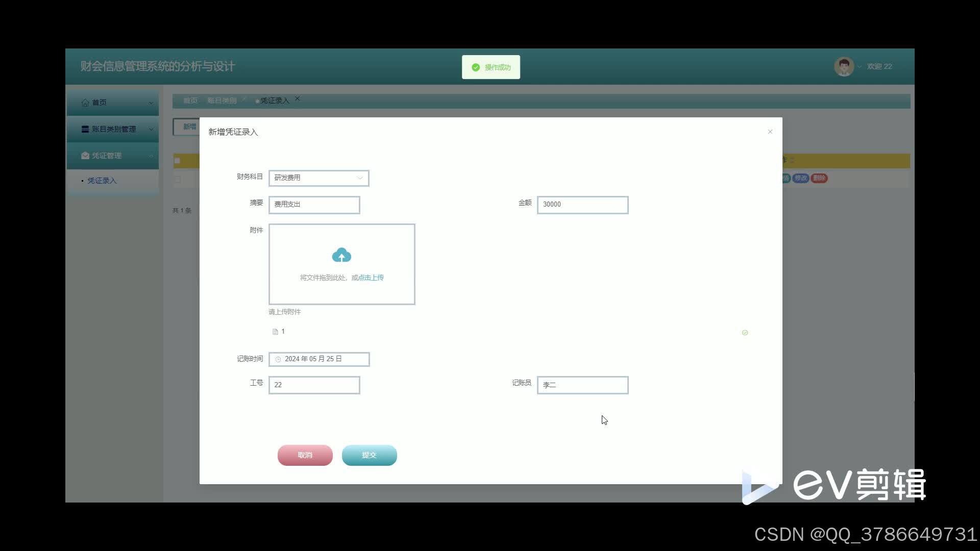Viewport: 980px width, 551px height.
Task: Collapse the 首页 sidebar chevron
Action: (151, 103)
